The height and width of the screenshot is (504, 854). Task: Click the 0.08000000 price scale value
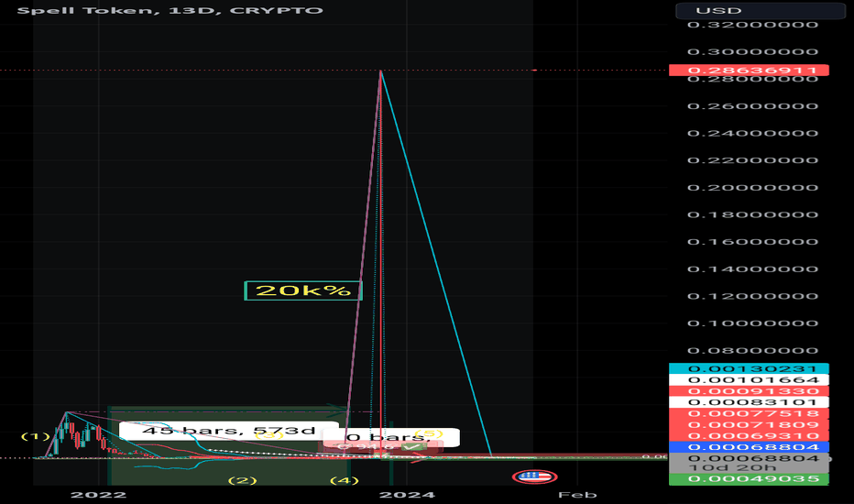(x=752, y=351)
